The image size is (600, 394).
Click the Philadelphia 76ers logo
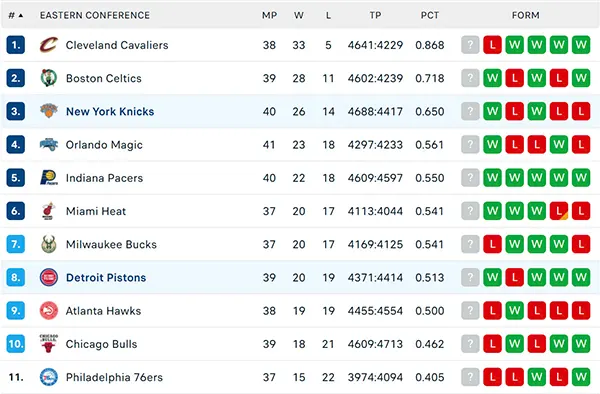[x=49, y=377]
